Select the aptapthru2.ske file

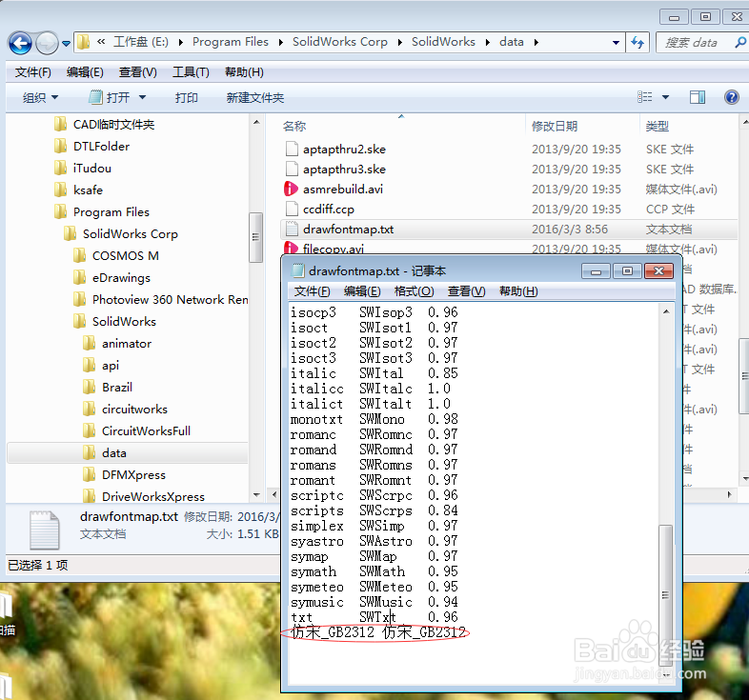point(344,150)
